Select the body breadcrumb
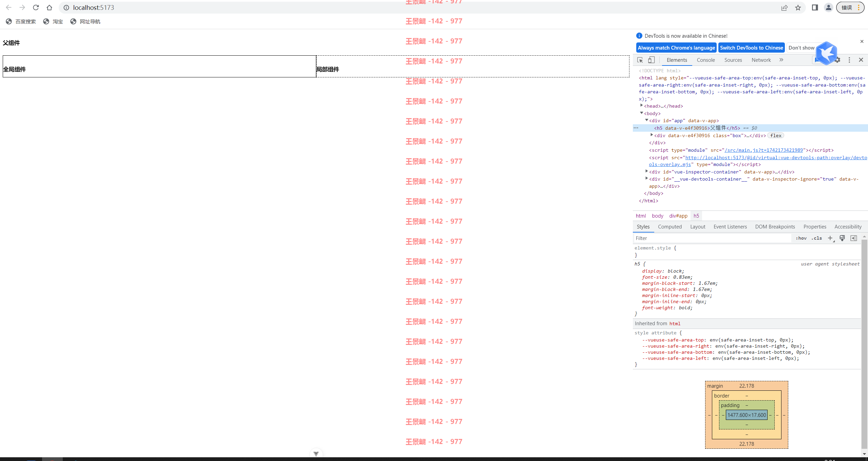 (x=658, y=216)
